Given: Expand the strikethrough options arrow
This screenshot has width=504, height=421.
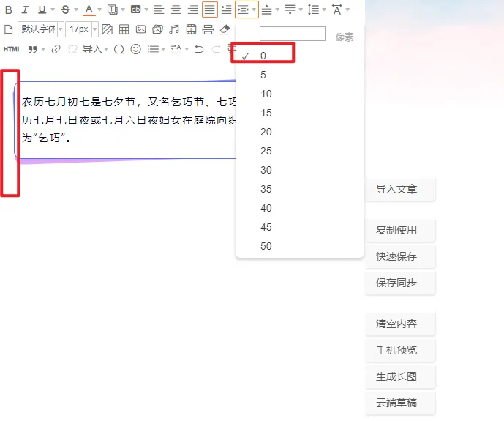Looking at the screenshot, I should pos(76,10).
